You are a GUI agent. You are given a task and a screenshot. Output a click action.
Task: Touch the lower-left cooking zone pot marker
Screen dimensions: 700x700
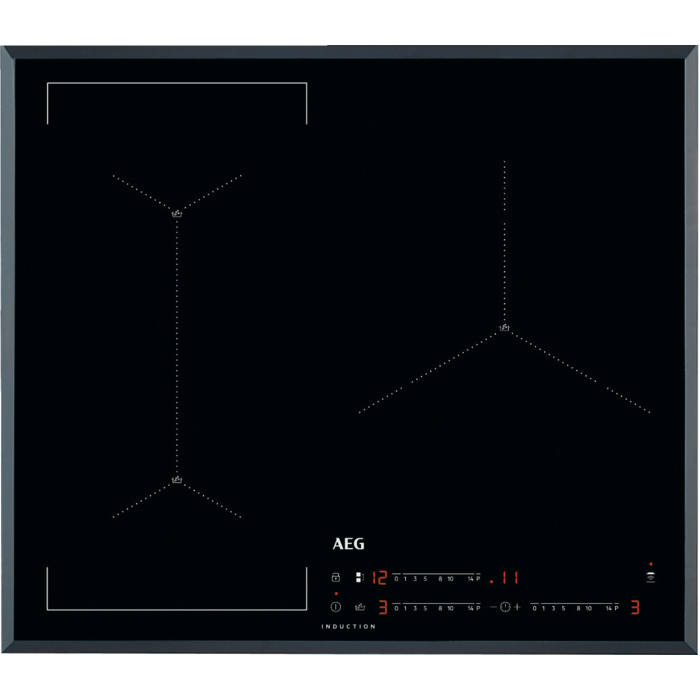177,480
